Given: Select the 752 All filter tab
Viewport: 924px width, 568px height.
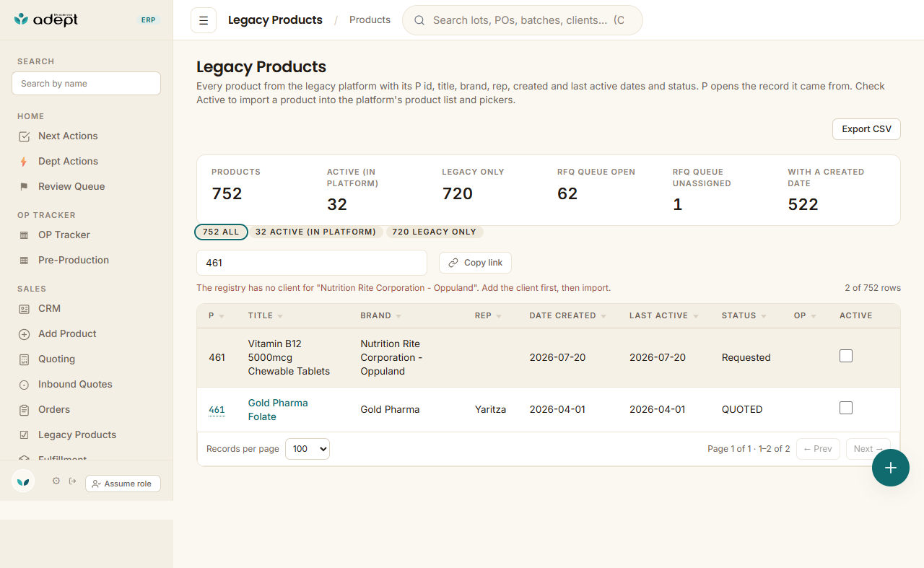Looking at the screenshot, I should [221, 232].
